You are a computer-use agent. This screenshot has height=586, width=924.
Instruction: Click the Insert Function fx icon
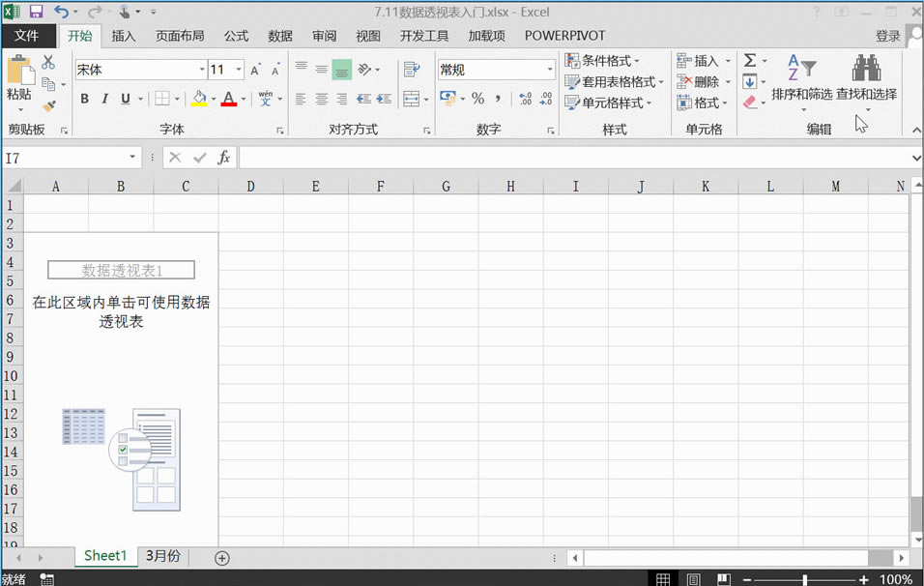[x=223, y=158]
